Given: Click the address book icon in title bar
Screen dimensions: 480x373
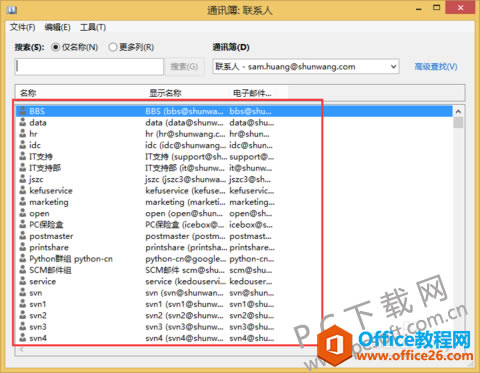Looking at the screenshot, I should click(12, 10).
